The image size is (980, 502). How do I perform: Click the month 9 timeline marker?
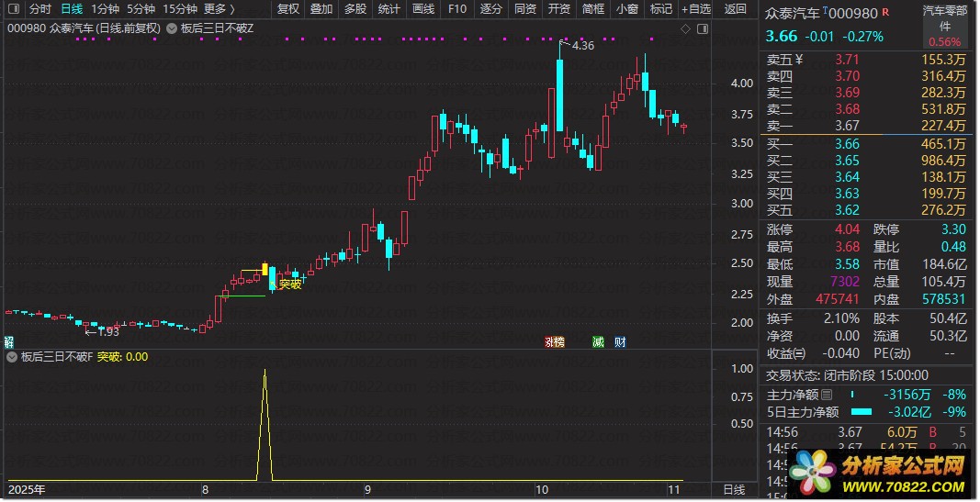pyautogui.click(x=367, y=490)
